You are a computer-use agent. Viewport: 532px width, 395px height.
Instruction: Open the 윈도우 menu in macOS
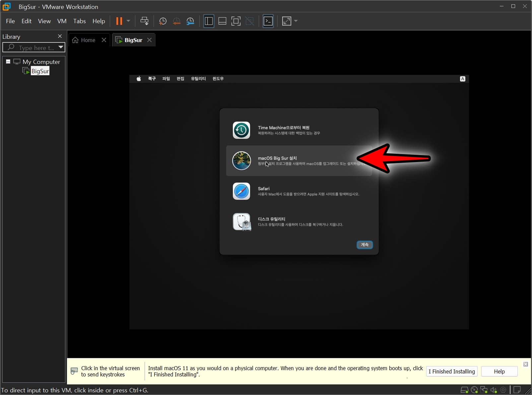pyautogui.click(x=218, y=79)
